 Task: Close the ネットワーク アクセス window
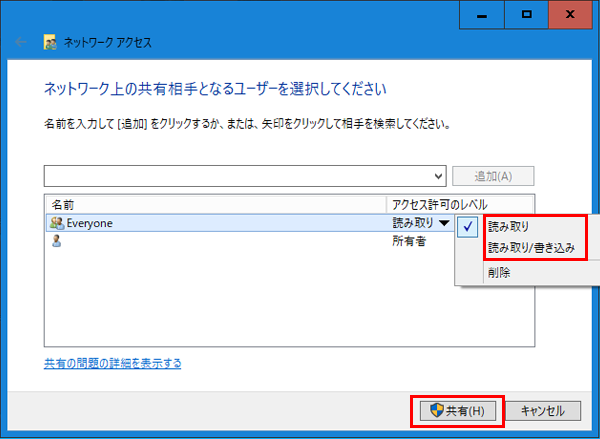point(571,15)
